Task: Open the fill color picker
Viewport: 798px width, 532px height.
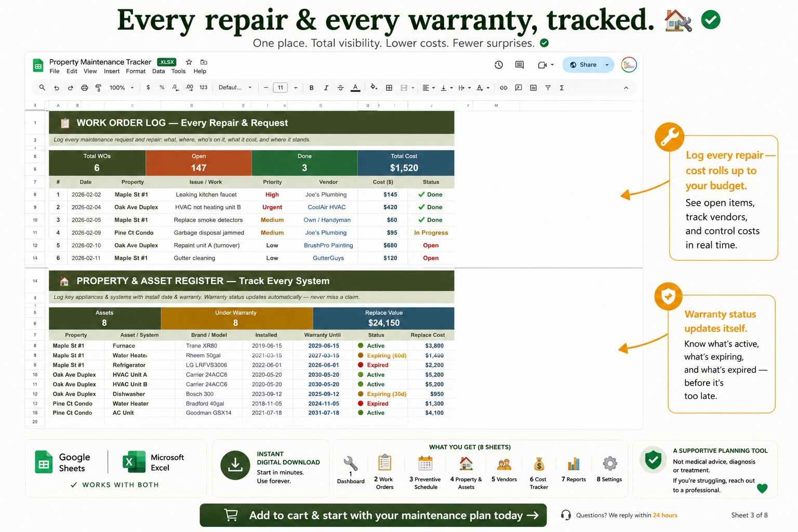Action: 374,87
